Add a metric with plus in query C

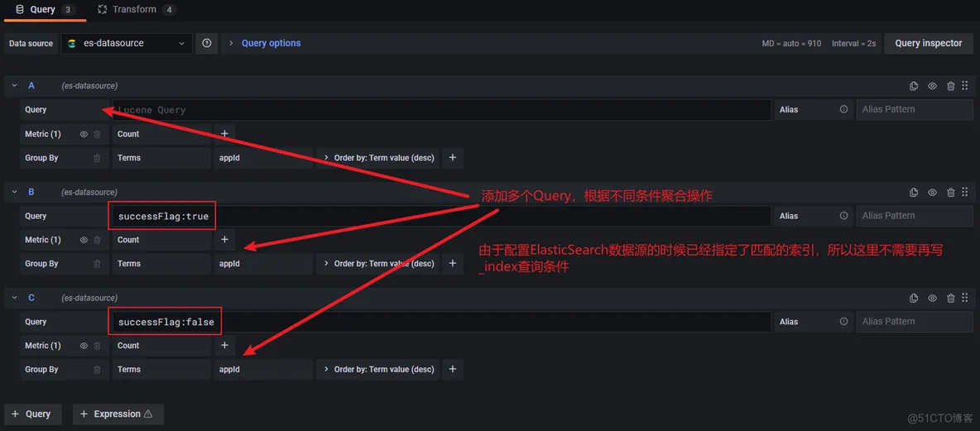pyautogui.click(x=224, y=346)
